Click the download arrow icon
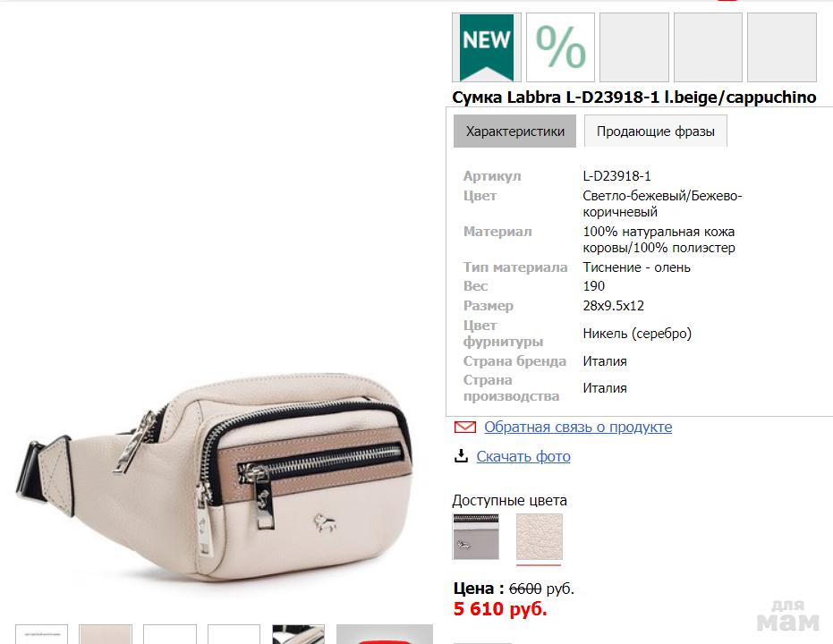 pyautogui.click(x=461, y=456)
